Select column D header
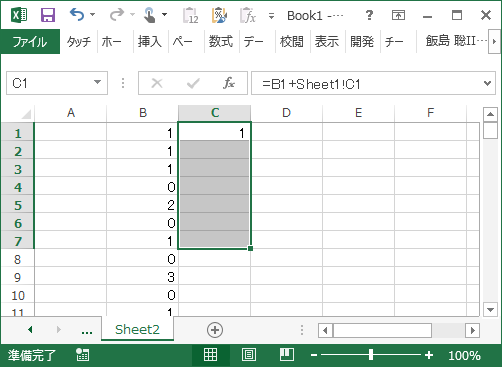 pyautogui.click(x=287, y=113)
